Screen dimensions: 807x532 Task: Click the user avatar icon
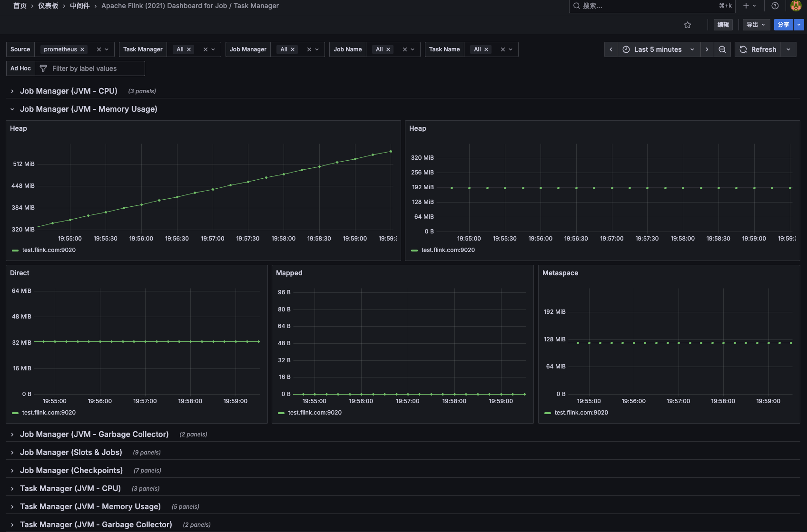click(x=796, y=6)
